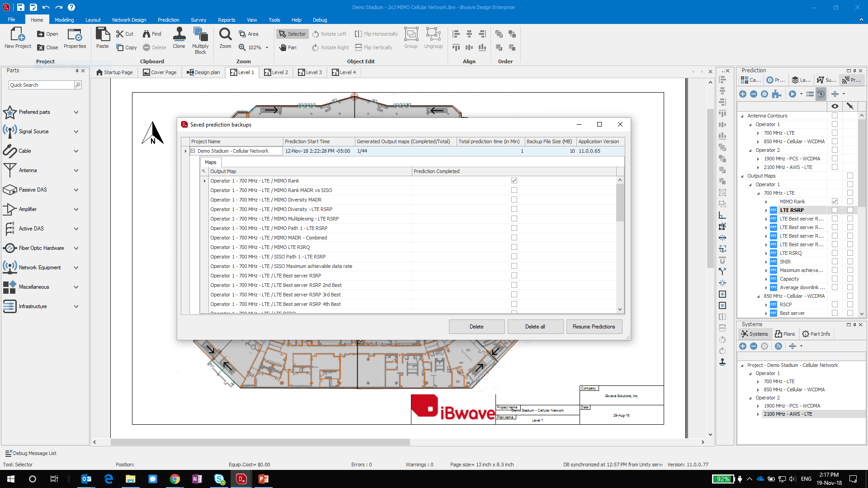Click the New Project icon

point(18,38)
